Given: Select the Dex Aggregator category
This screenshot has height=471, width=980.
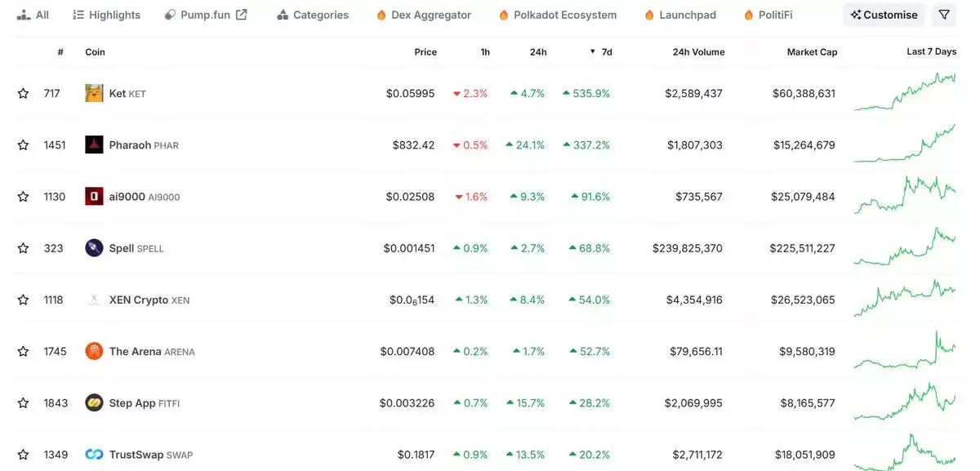Looking at the screenshot, I should point(423,15).
